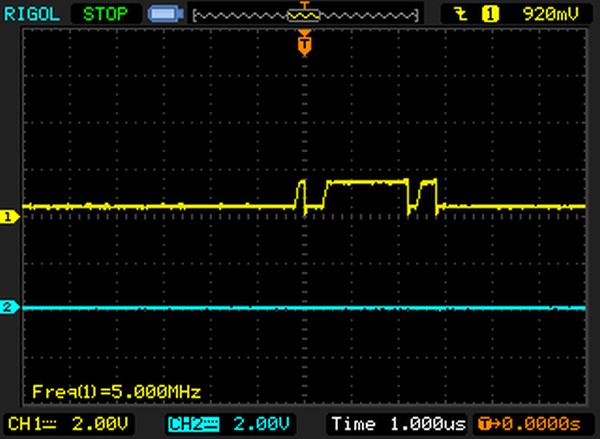The width and height of the screenshot is (600, 439).
Task: Toggle the highlighted CH2 channel label
Action: click(189, 424)
